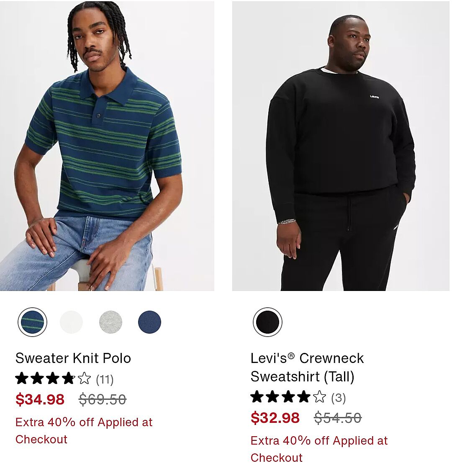Click sweatshirt's Extra 40% off promo text
The height and width of the screenshot is (476, 452).
319,449
